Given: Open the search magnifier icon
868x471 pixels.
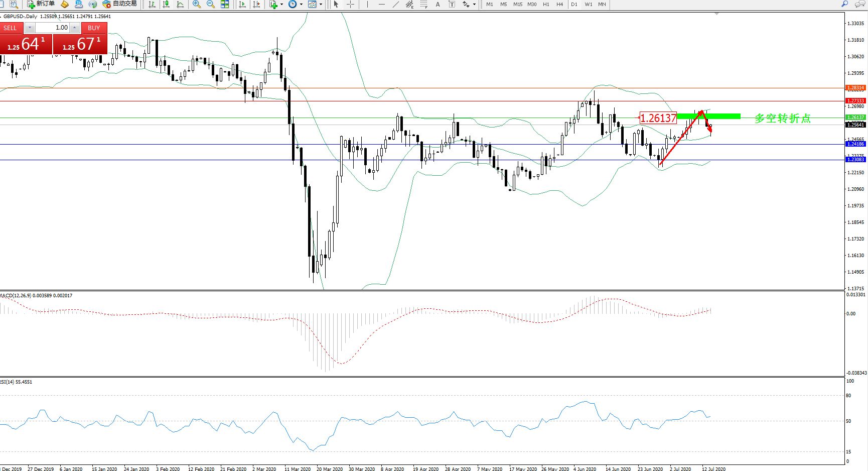Looking at the screenshot, I should [845, 4].
